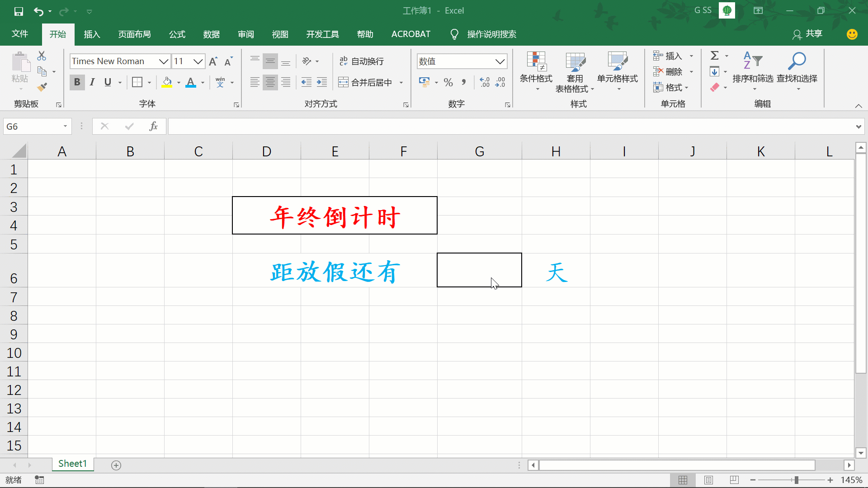Click the percent style icon
The height and width of the screenshot is (488, 868).
(448, 82)
